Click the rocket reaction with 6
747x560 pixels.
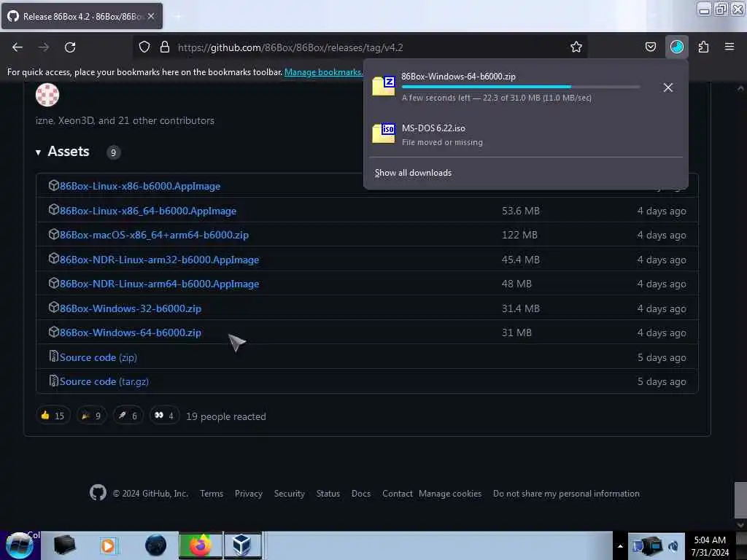coord(128,416)
